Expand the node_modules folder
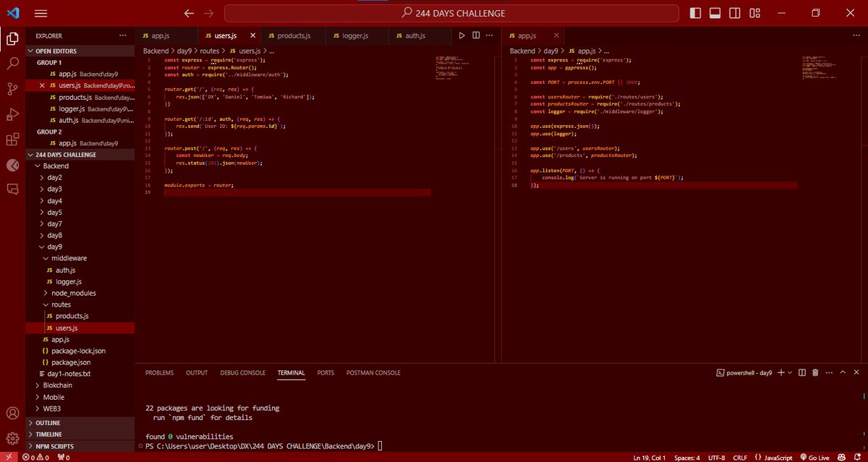The height and width of the screenshot is (462, 868). pos(80,293)
